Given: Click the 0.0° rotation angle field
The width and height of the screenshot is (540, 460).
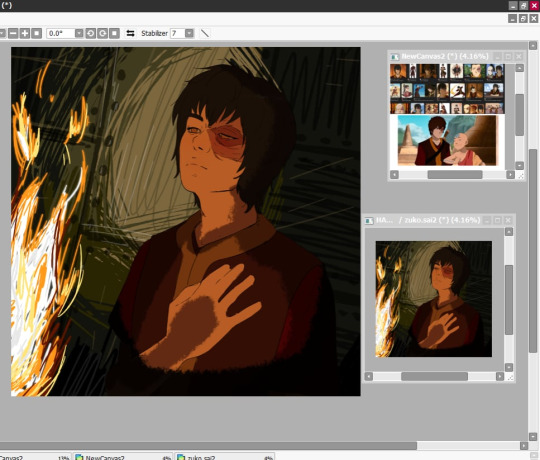Looking at the screenshot, I should [61, 33].
